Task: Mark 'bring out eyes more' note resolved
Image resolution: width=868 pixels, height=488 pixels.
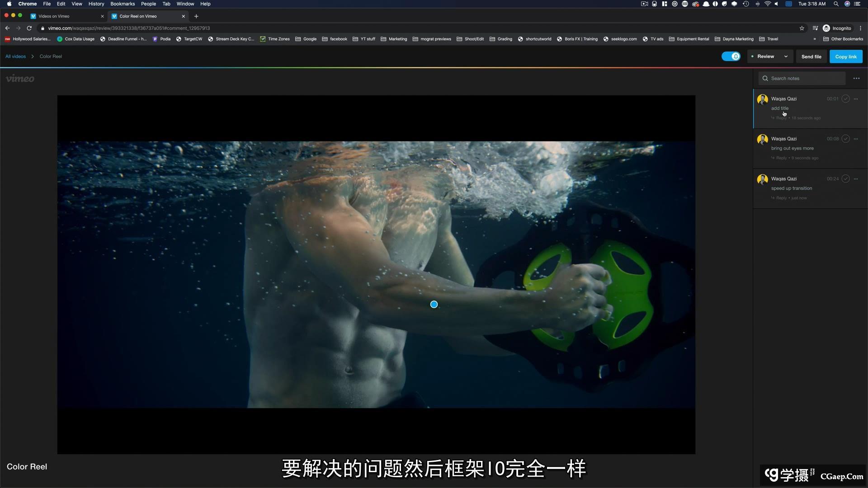Action: [845, 139]
